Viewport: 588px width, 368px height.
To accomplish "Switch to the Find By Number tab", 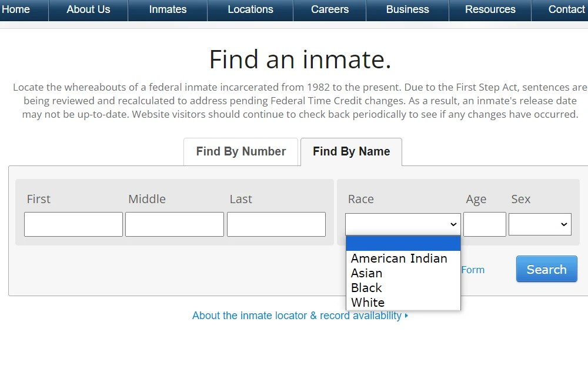I will (240, 151).
